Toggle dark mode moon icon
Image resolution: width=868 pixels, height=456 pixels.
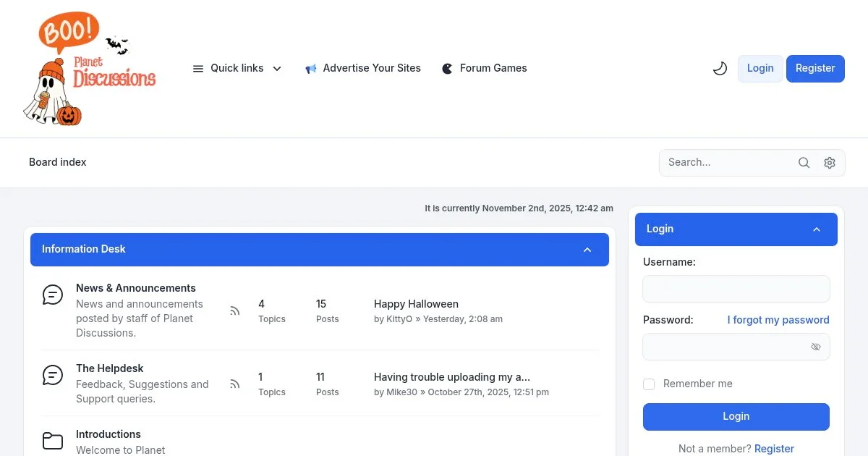(x=720, y=69)
